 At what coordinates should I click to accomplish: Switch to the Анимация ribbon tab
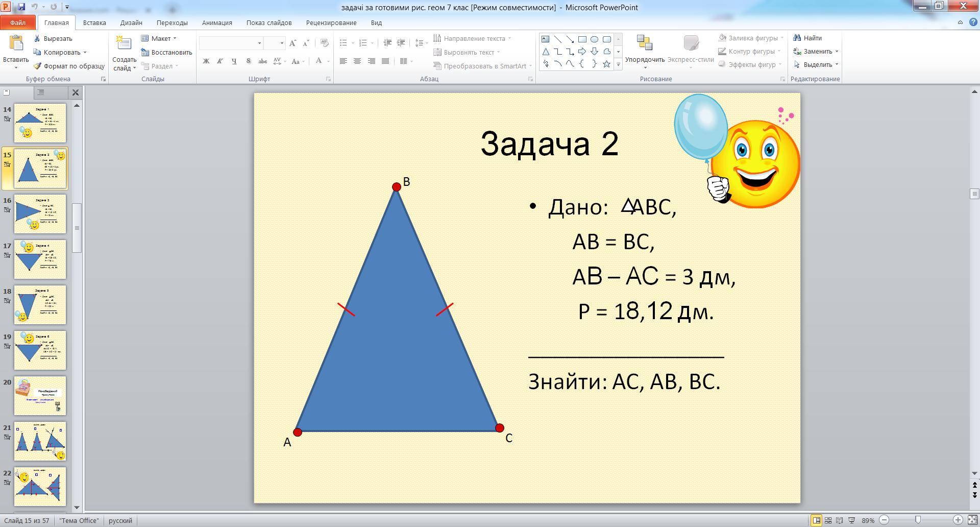click(x=217, y=22)
